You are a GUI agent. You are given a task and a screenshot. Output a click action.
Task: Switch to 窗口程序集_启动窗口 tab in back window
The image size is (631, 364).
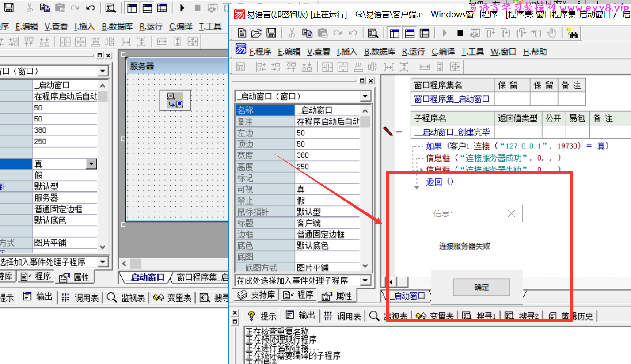202,277
